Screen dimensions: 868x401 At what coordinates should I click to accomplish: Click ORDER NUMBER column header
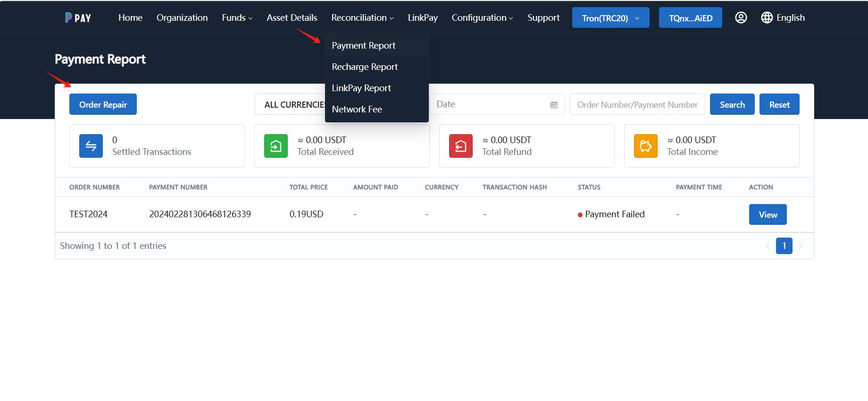point(94,187)
